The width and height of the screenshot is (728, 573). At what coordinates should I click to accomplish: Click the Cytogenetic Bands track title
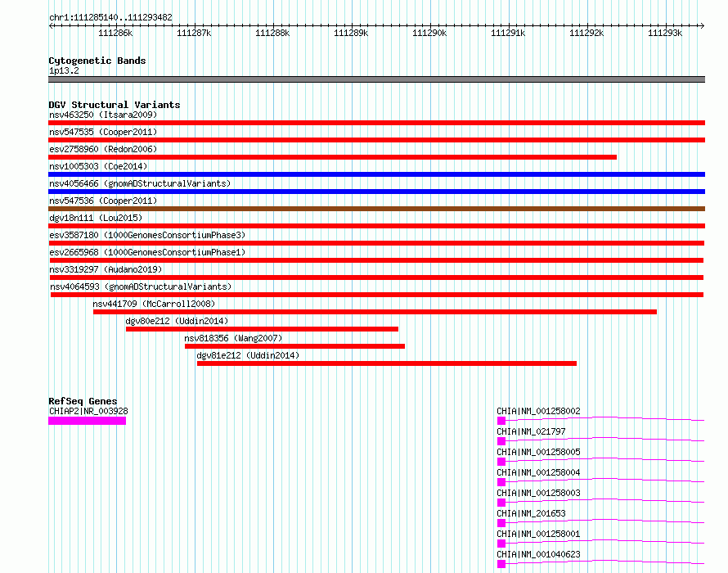(97, 61)
